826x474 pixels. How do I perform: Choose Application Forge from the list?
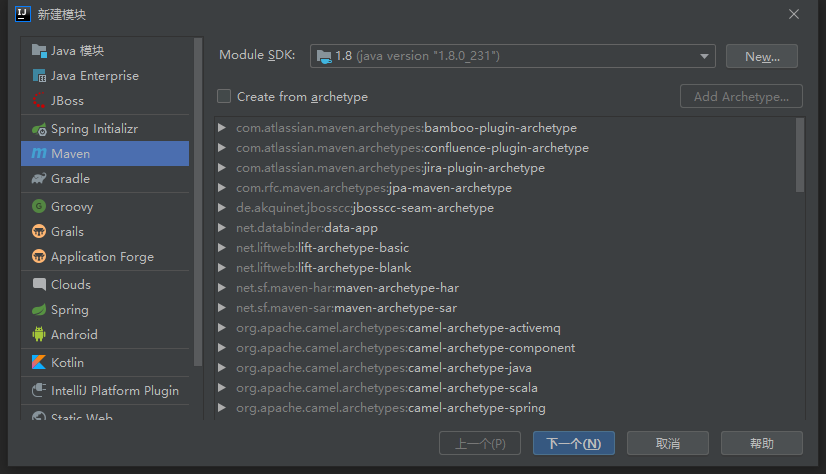point(102,257)
